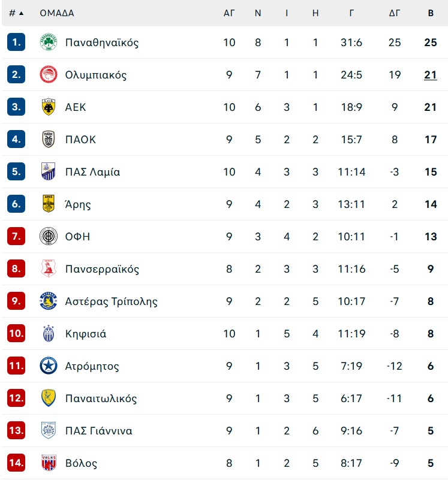The height and width of the screenshot is (480, 448).
Task: Open the ΠΑΣ Λαμία team link
Action: [92, 172]
